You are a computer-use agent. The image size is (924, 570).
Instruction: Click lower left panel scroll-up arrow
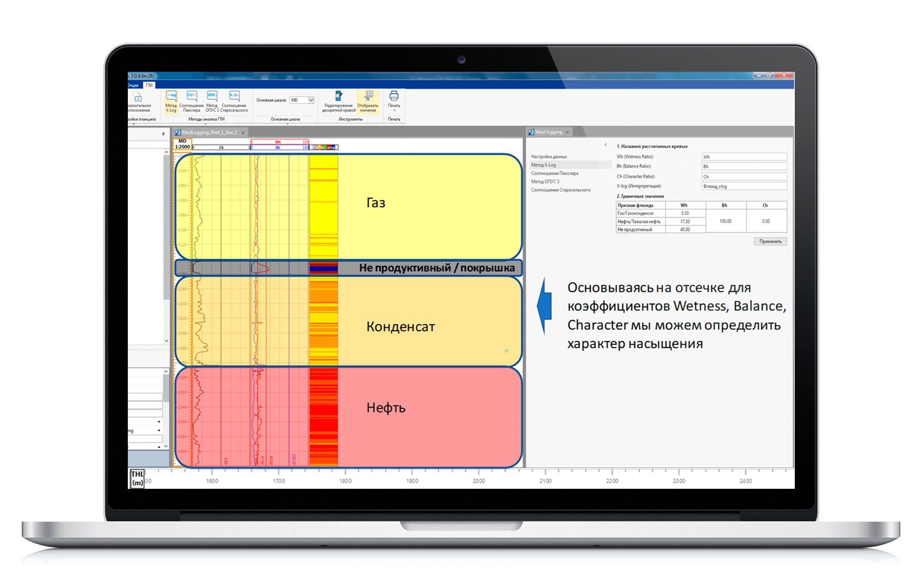point(166,372)
